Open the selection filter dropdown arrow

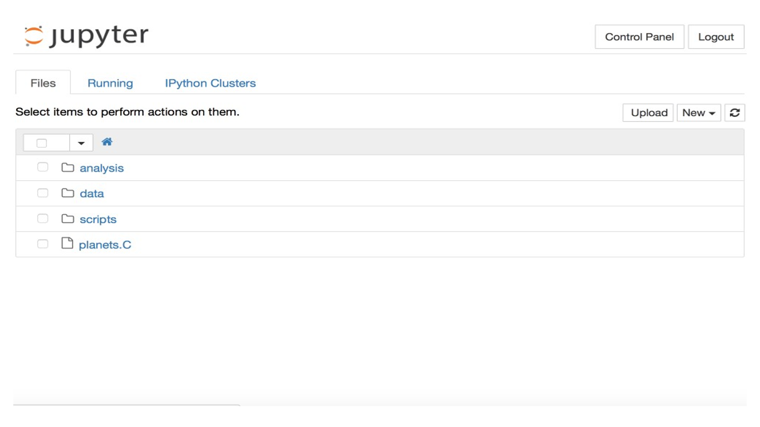pyautogui.click(x=81, y=143)
